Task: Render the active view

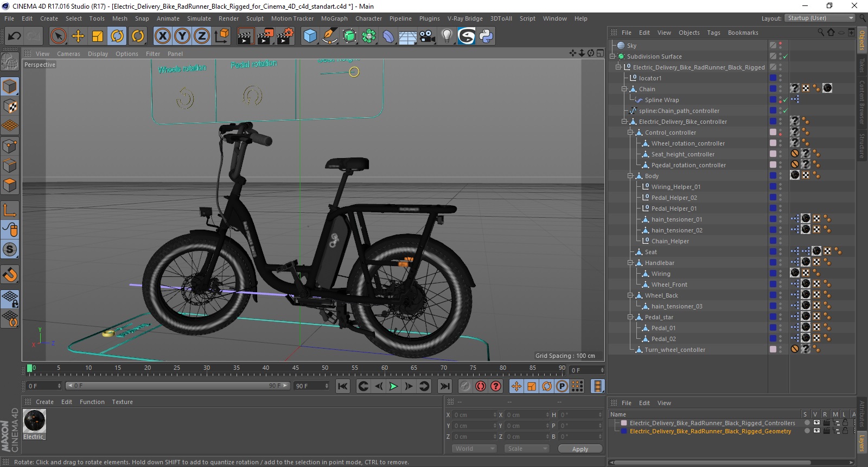Action: 245,36
